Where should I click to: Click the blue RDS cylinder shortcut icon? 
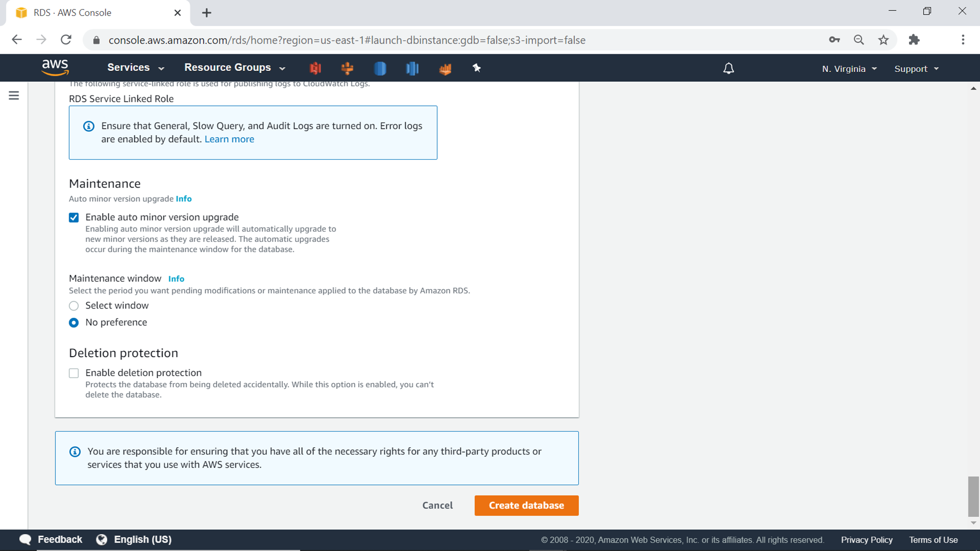(x=380, y=68)
